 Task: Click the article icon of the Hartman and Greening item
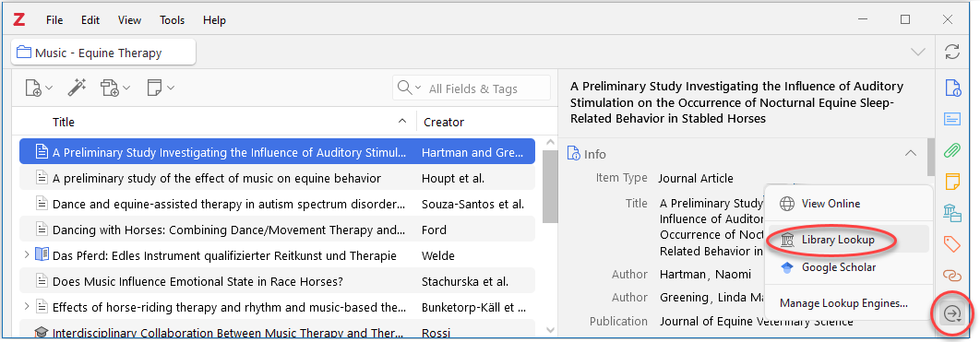[x=42, y=152]
